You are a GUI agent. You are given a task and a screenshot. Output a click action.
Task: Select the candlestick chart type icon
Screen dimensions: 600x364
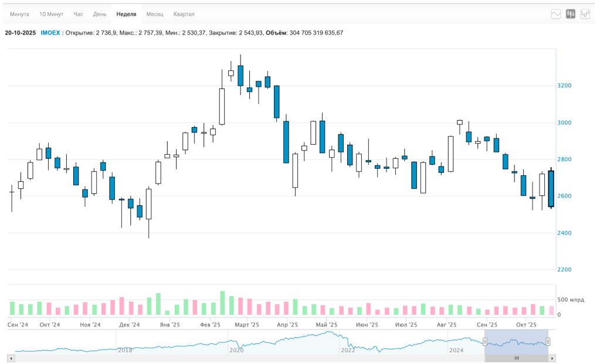point(571,14)
